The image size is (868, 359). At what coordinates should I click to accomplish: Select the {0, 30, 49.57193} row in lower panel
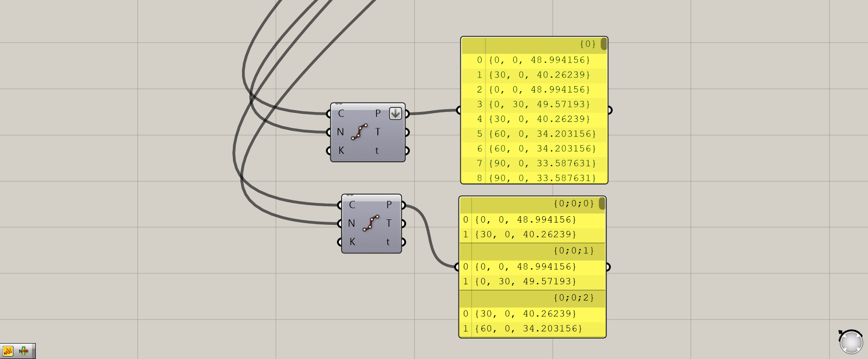pos(526,281)
